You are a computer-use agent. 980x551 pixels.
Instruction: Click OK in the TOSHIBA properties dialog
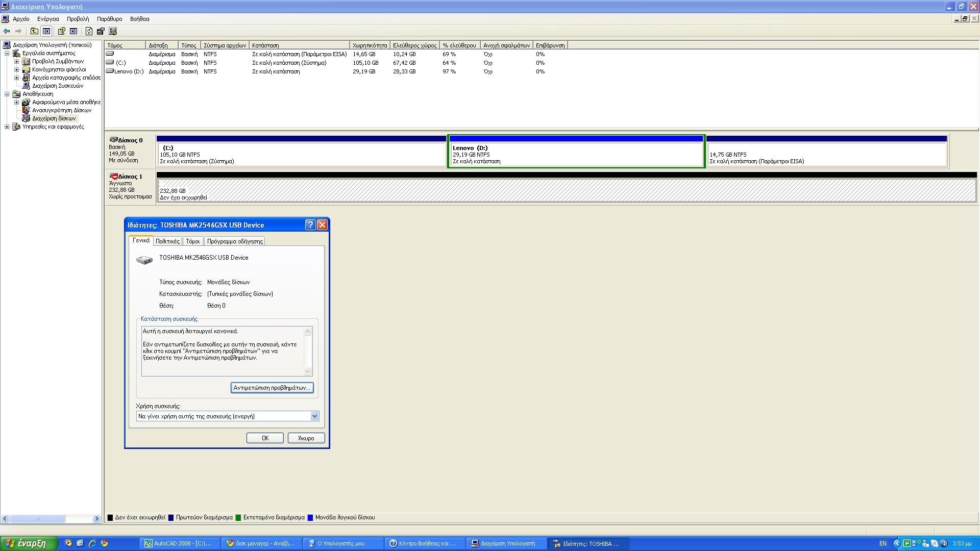pyautogui.click(x=265, y=438)
